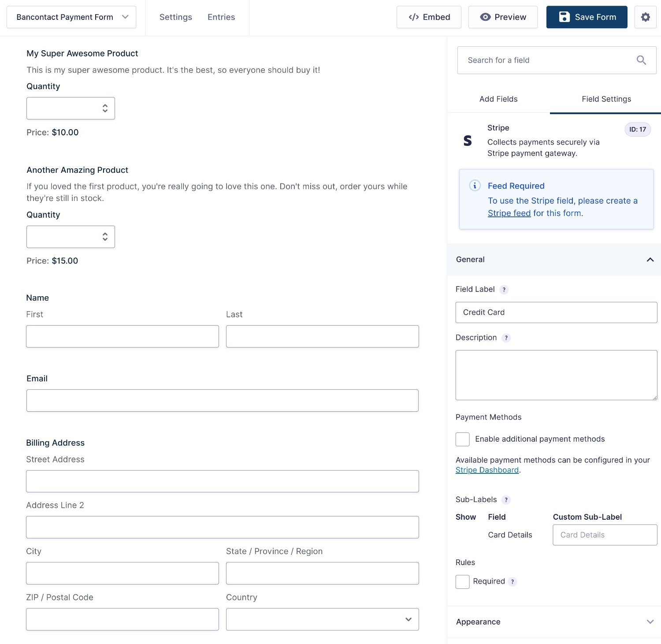Click the Address Line 2 input
Viewport: 661px width, 644px height.
pyautogui.click(x=222, y=527)
